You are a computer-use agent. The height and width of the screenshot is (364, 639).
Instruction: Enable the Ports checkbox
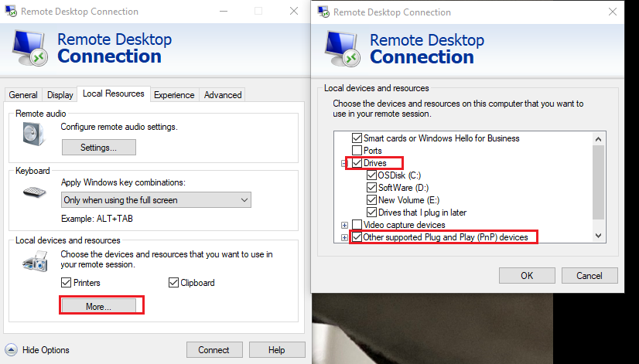pyautogui.click(x=357, y=150)
